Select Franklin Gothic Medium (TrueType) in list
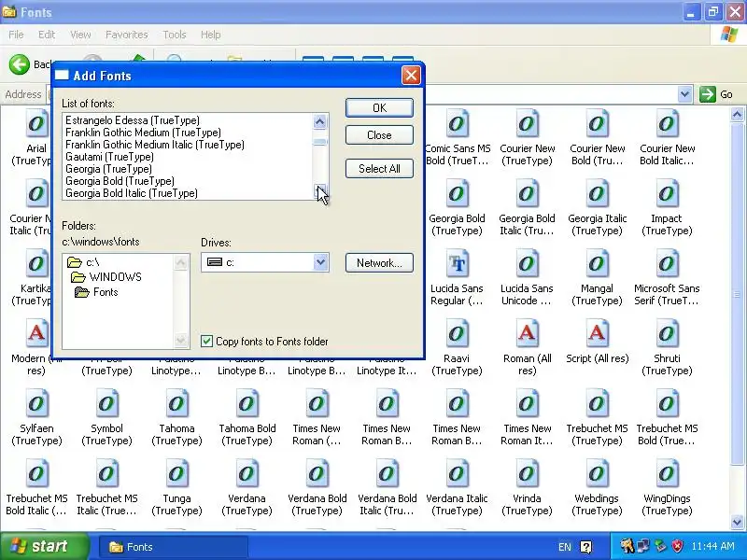 pos(143,133)
